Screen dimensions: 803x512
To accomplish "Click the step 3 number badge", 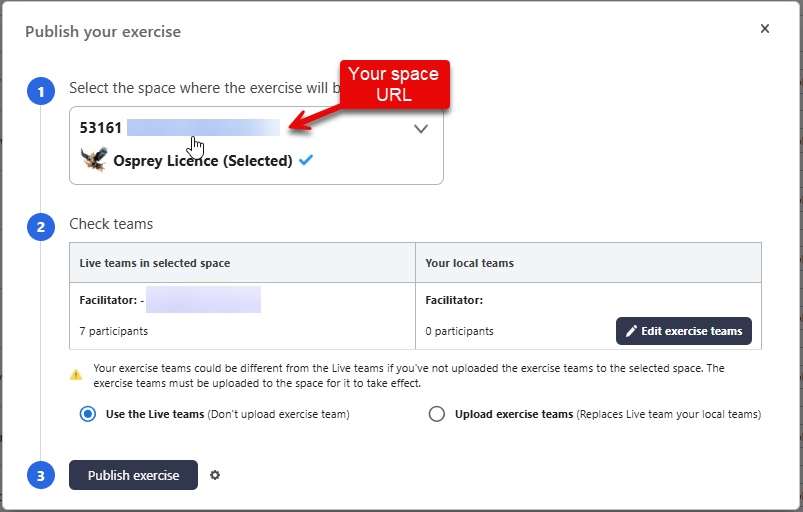I will coord(40,476).
